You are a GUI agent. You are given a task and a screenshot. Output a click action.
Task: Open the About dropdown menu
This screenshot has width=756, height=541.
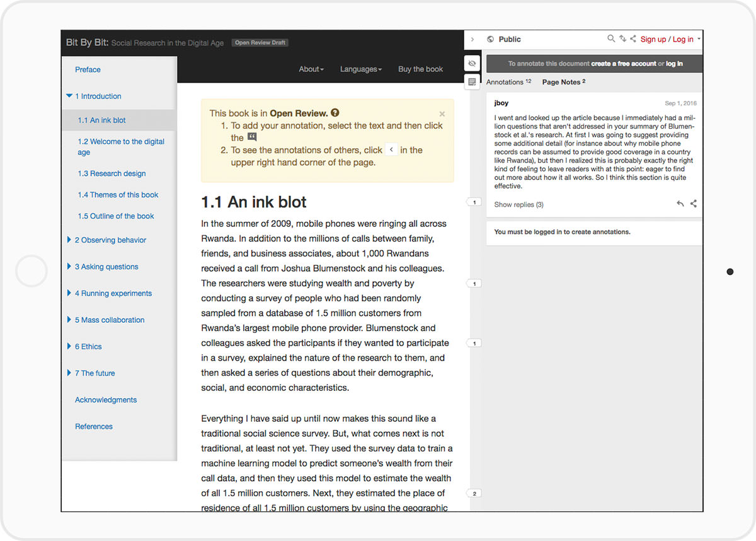pos(311,69)
